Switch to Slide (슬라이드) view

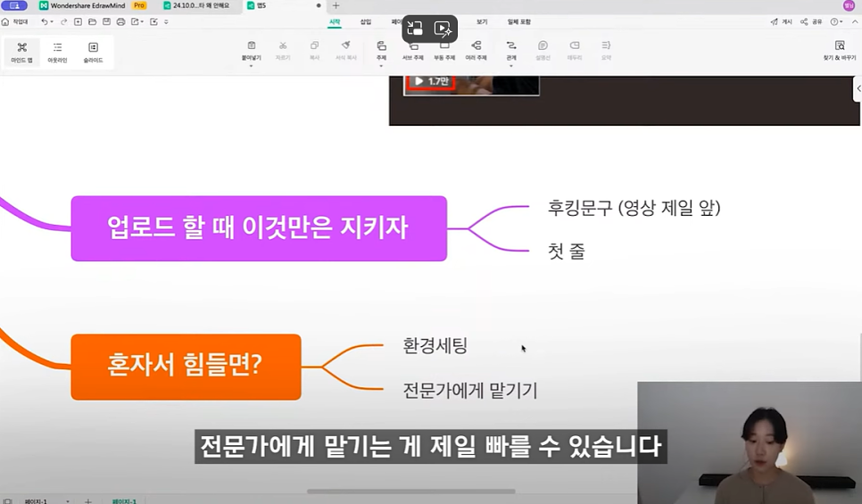93,53
